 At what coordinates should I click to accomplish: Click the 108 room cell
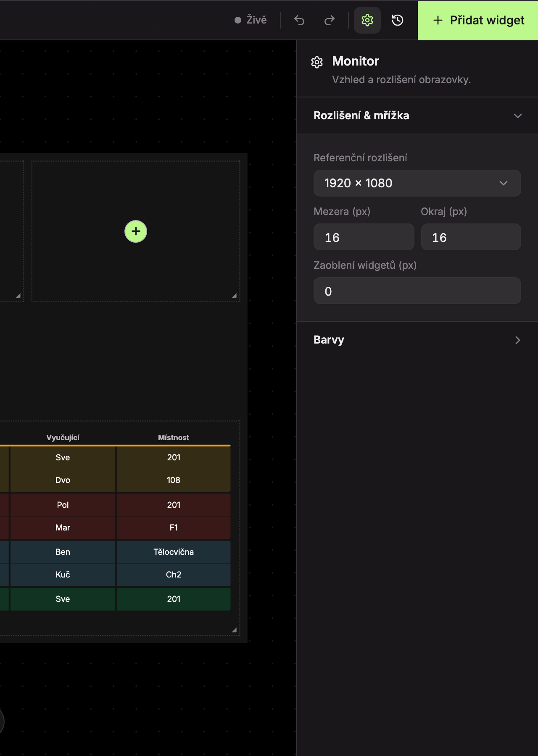174,480
